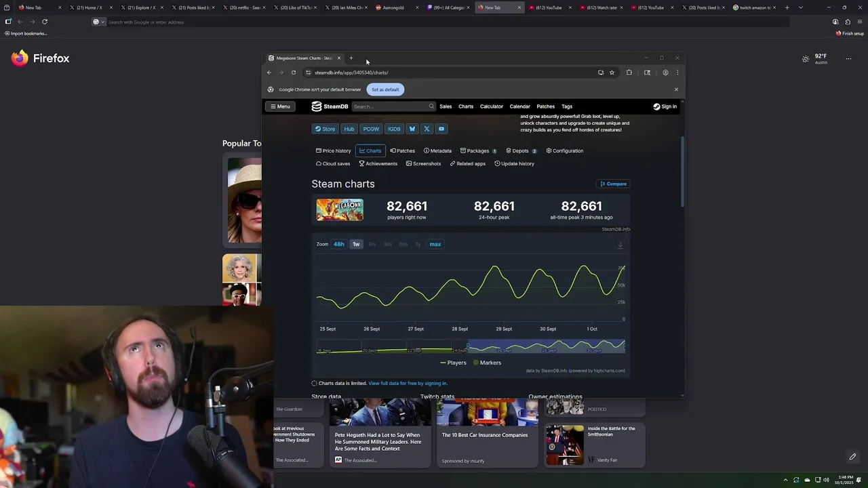Click the Bluesky butterfly icon button
This screenshot has width=868, height=488.
[x=412, y=129]
